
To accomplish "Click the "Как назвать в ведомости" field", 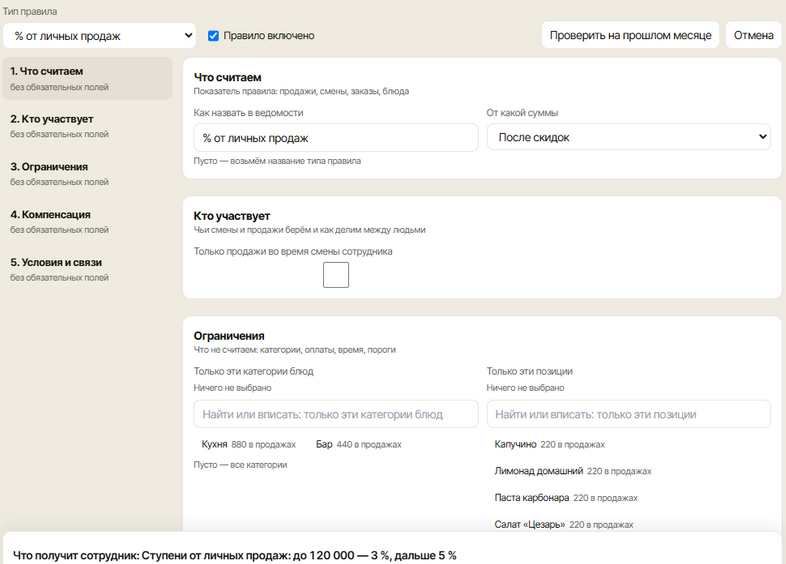I will tap(336, 138).
